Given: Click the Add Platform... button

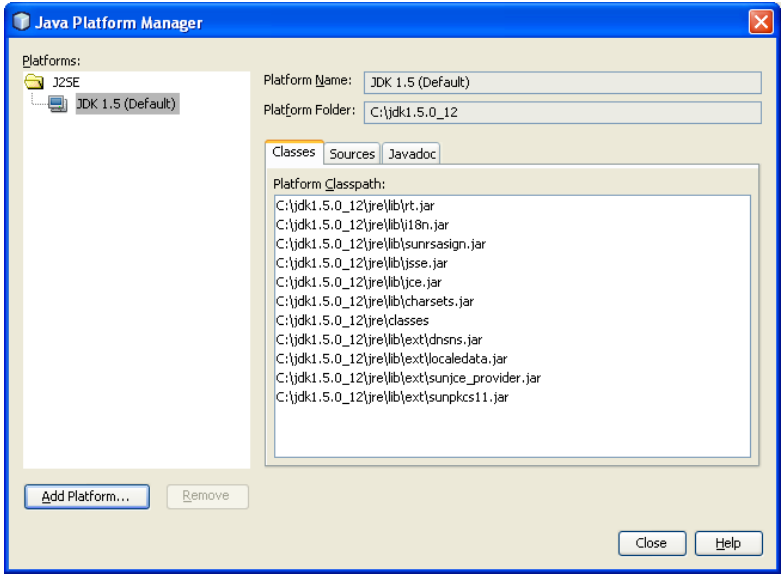Looking at the screenshot, I should 87,496.
